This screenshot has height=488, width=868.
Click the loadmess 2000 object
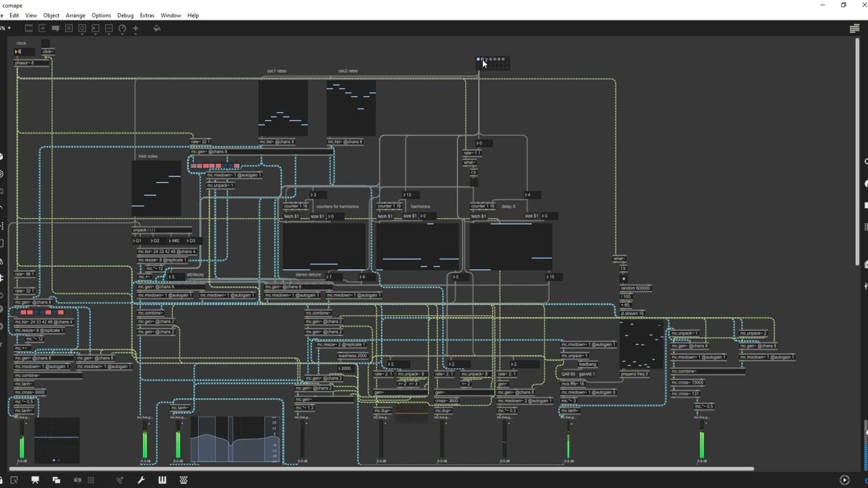[353, 355]
